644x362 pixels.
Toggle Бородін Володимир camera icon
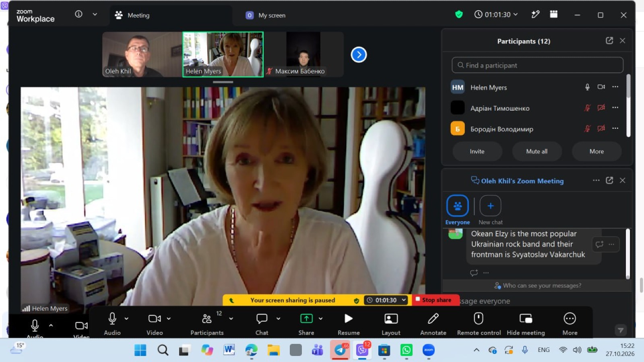tap(601, 129)
